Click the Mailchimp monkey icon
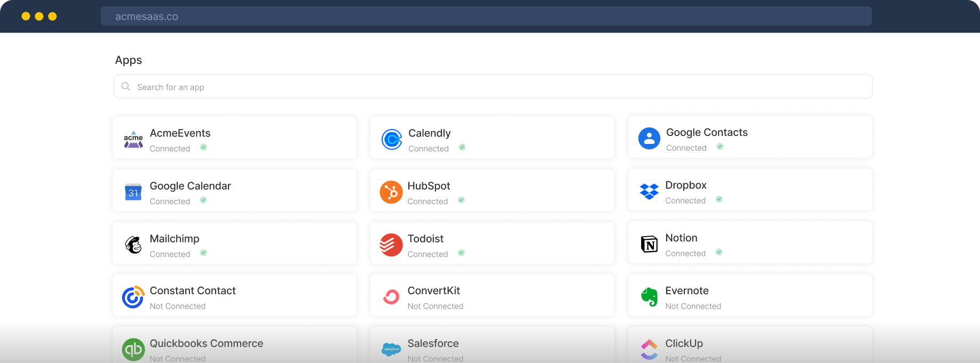Viewport: 980px width, 363px height. click(133, 245)
